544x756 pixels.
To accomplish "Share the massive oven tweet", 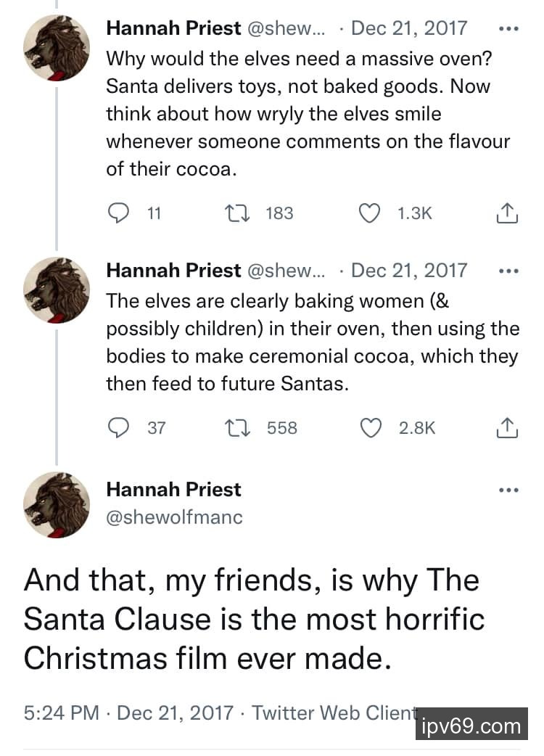I will pos(507,213).
